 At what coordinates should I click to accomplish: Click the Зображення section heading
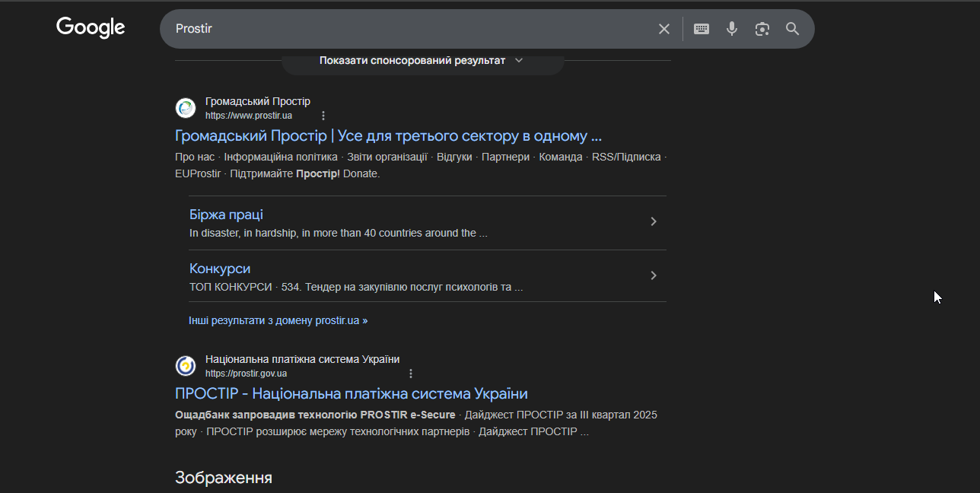224,478
